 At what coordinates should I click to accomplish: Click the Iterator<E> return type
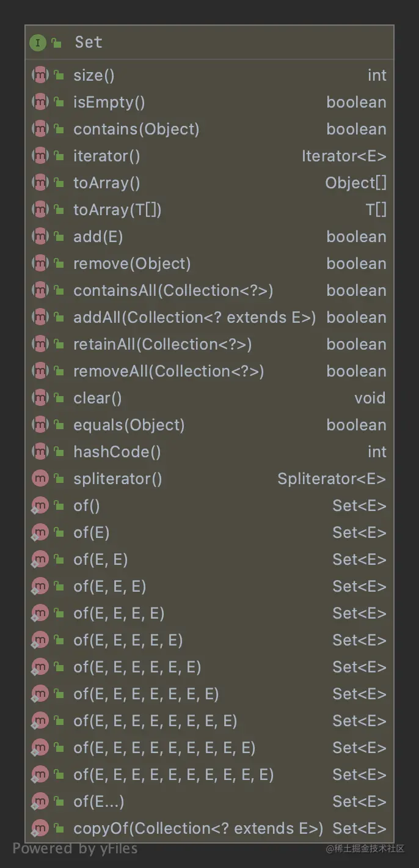coord(344,156)
